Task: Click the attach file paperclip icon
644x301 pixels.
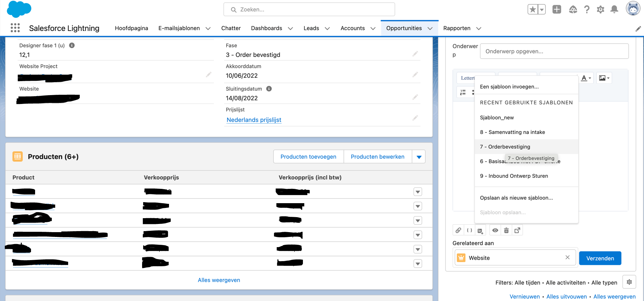Action: (x=458, y=230)
